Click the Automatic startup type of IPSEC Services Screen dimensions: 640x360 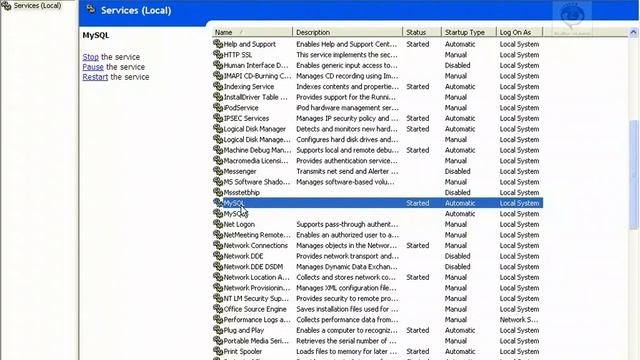click(460, 118)
